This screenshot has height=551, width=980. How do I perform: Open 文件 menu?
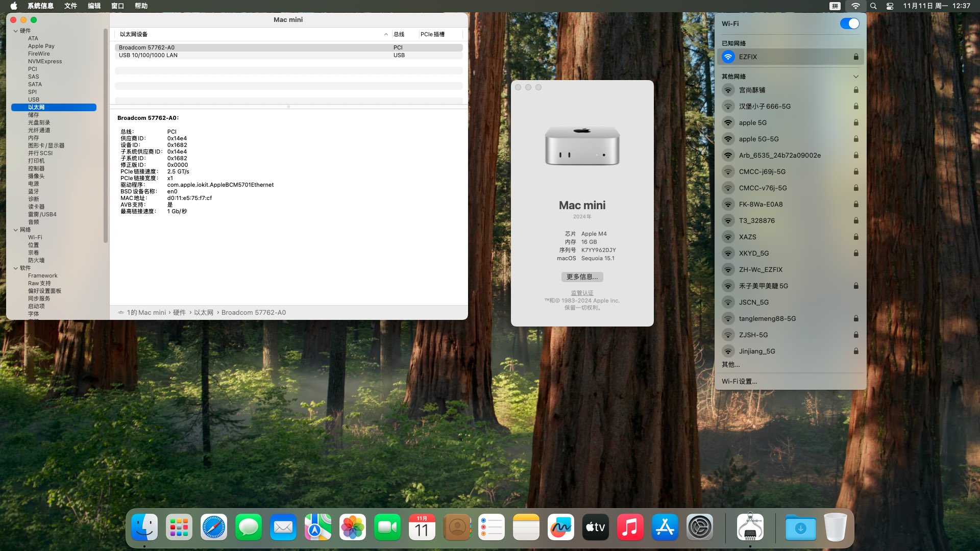[70, 6]
